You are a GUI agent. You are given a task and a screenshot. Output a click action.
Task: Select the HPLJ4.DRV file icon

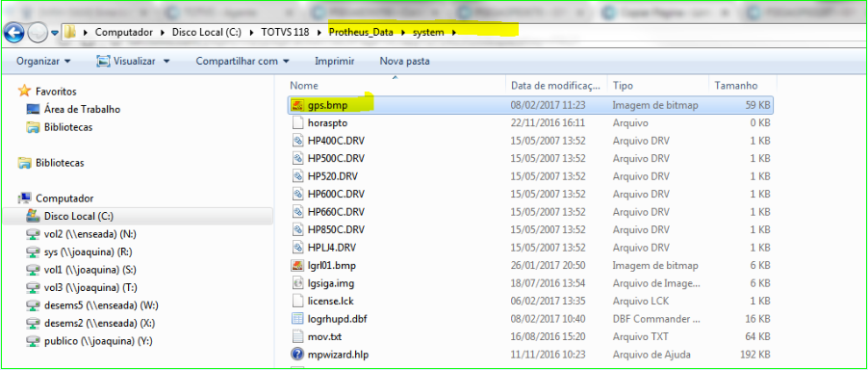click(x=297, y=247)
